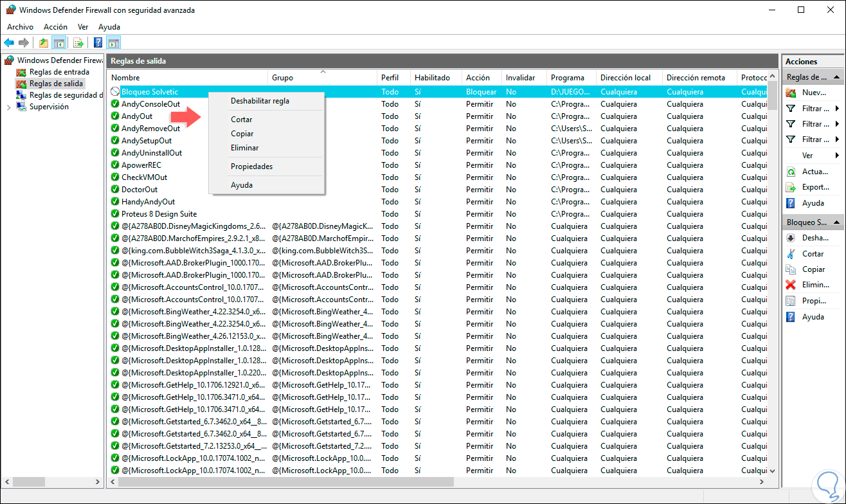Click the Export... icon in Acciones pane
This screenshot has width=846, height=504.
click(x=791, y=187)
